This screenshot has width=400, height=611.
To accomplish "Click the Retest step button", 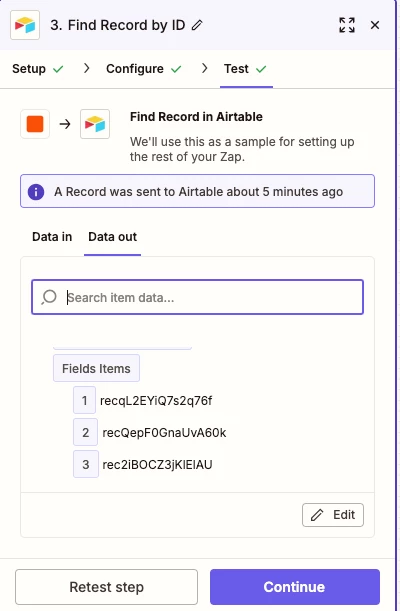I will (x=106, y=587).
